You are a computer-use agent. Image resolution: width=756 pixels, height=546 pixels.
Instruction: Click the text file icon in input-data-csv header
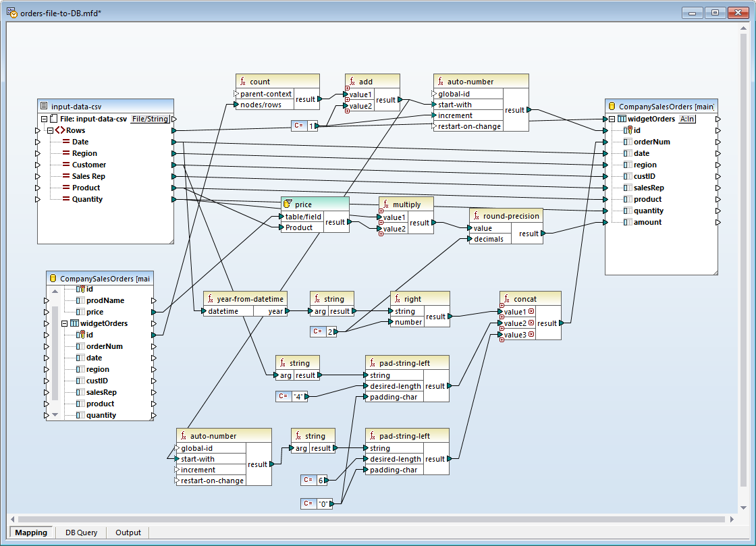pyautogui.click(x=44, y=106)
